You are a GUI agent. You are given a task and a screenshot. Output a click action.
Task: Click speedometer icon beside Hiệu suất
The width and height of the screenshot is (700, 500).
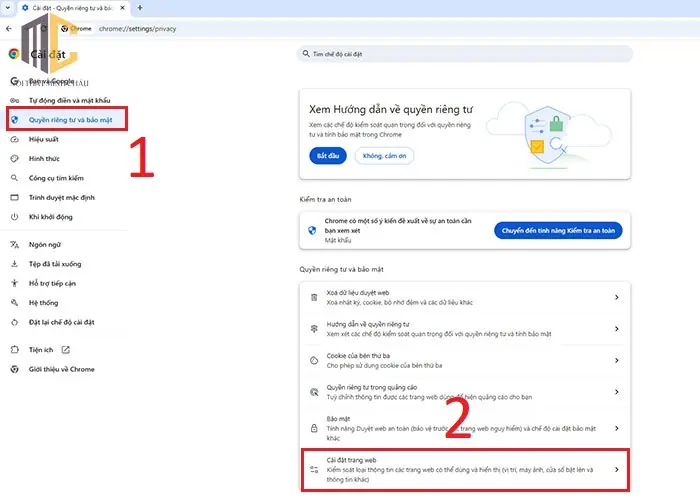point(14,139)
